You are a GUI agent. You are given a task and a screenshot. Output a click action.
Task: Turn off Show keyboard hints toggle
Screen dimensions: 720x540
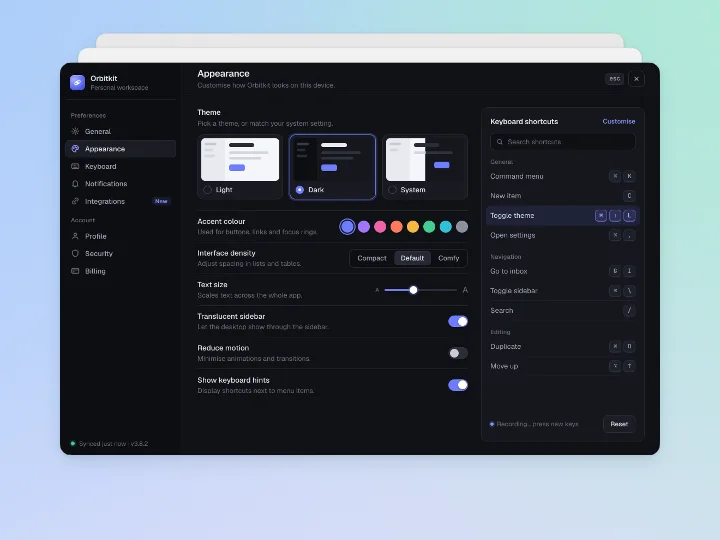(458, 385)
